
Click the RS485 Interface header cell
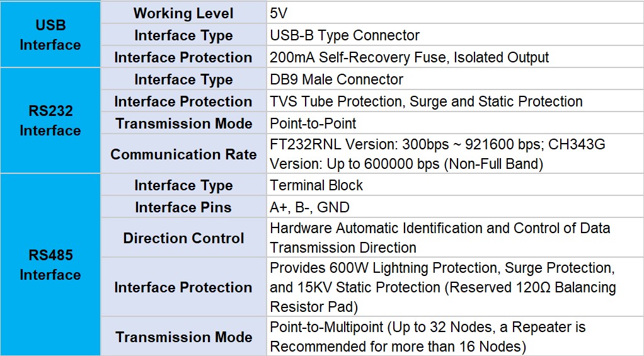50,265
